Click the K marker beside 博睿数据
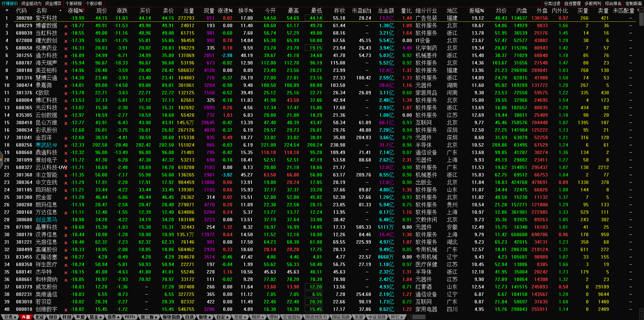Screen dimensions: 644x320 click(x=66, y=26)
